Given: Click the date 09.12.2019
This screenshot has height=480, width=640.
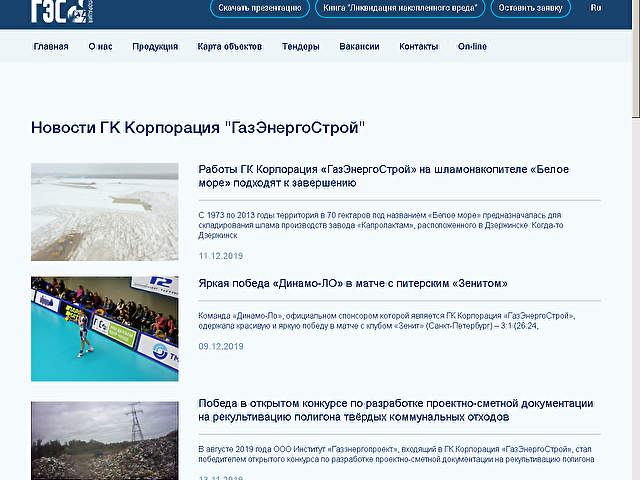Looking at the screenshot, I should 220,347.
